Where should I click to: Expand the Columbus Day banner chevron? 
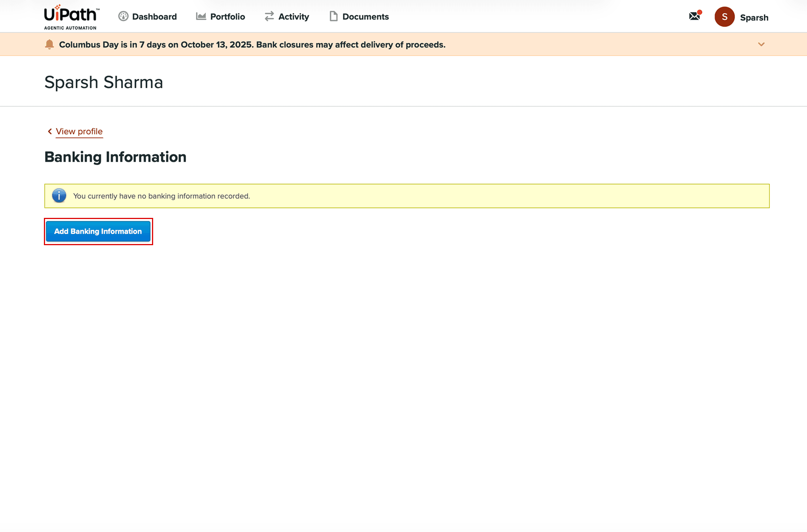pos(761,45)
